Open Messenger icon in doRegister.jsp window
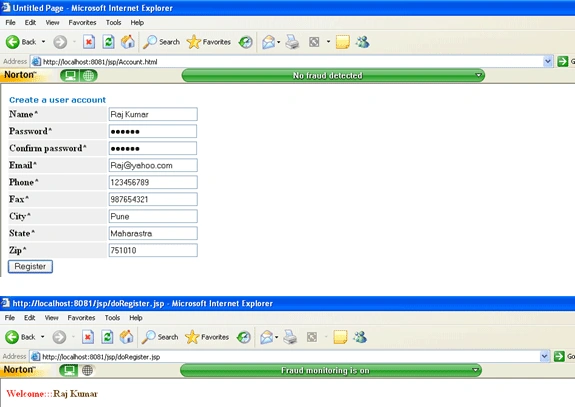 [360, 337]
